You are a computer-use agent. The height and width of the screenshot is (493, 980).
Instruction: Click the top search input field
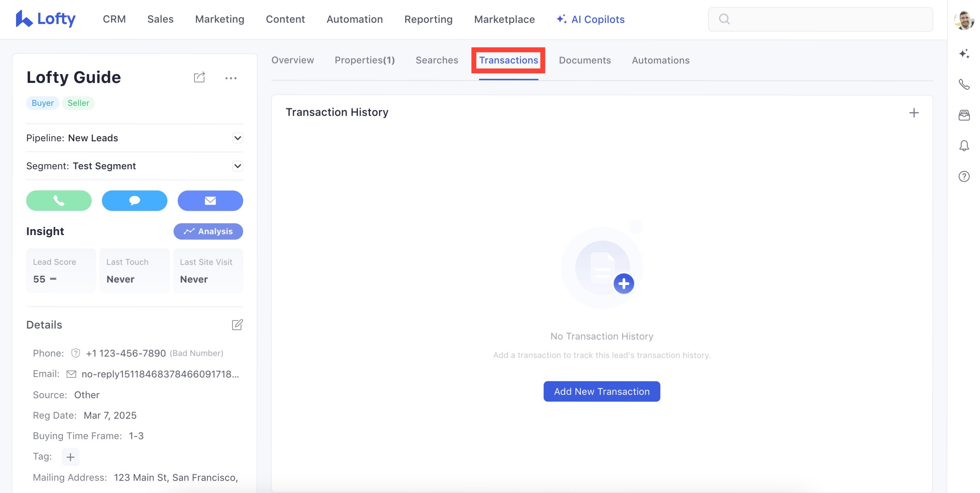[x=825, y=19]
